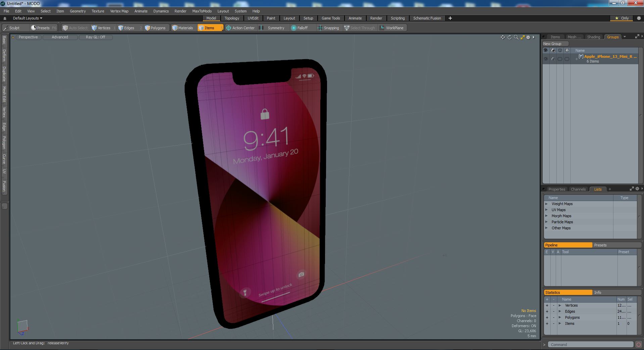
Task: Add a new layout tab with the plus icon
Action: pyautogui.click(x=450, y=18)
